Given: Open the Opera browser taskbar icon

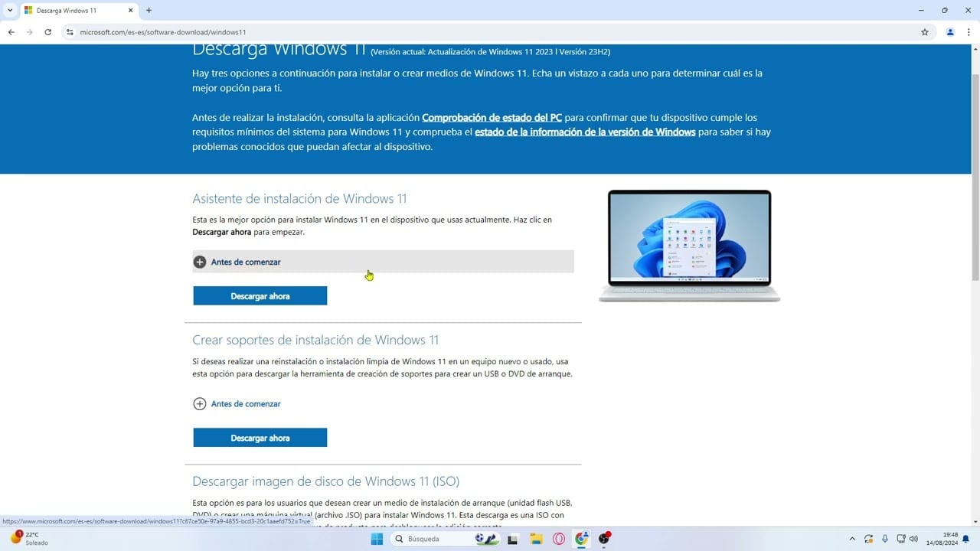Looking at the screenshot, I should pos(559,539).
